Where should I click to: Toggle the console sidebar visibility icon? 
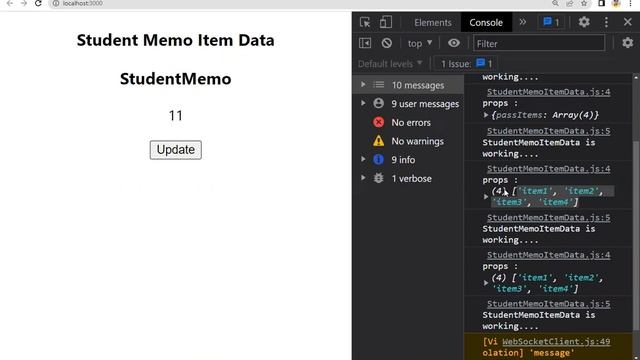(x=365, y=43)
